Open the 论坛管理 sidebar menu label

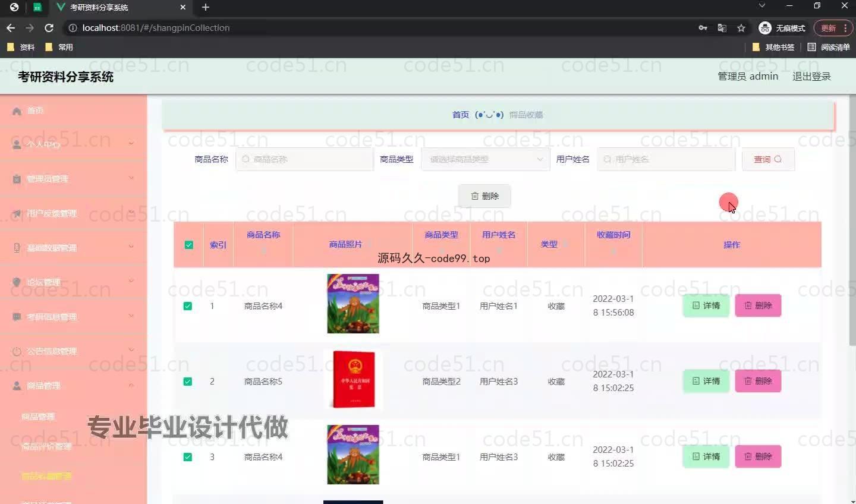pyautogui.click(x=43, y=282)
